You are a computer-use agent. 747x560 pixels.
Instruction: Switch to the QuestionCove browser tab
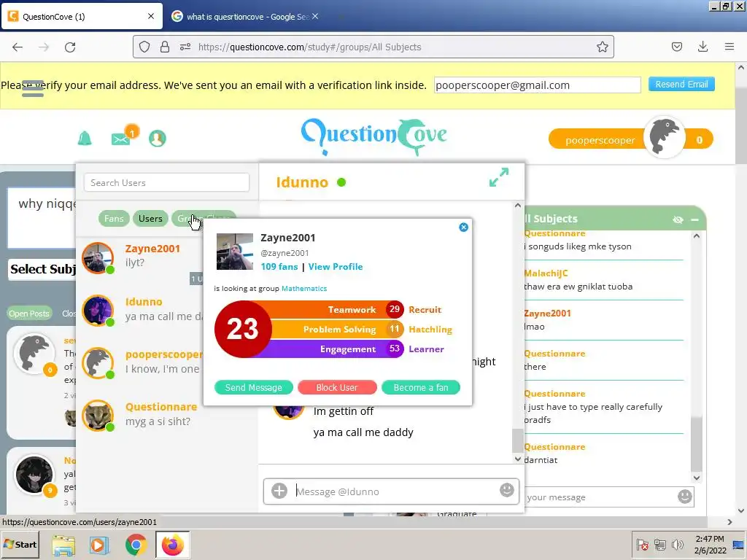(81, 17)
